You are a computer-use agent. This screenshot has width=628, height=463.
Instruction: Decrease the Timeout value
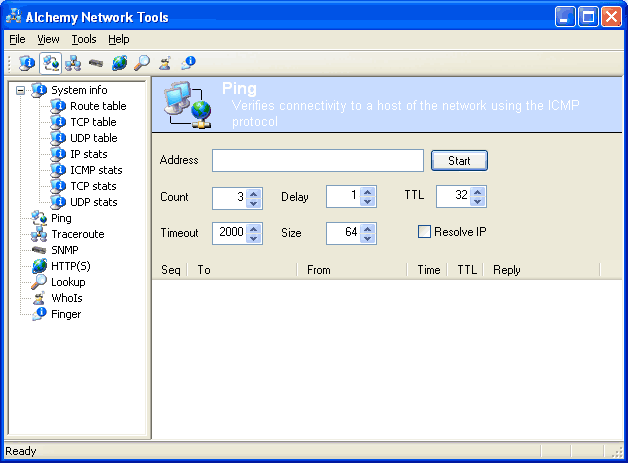[x=254, y=238]
